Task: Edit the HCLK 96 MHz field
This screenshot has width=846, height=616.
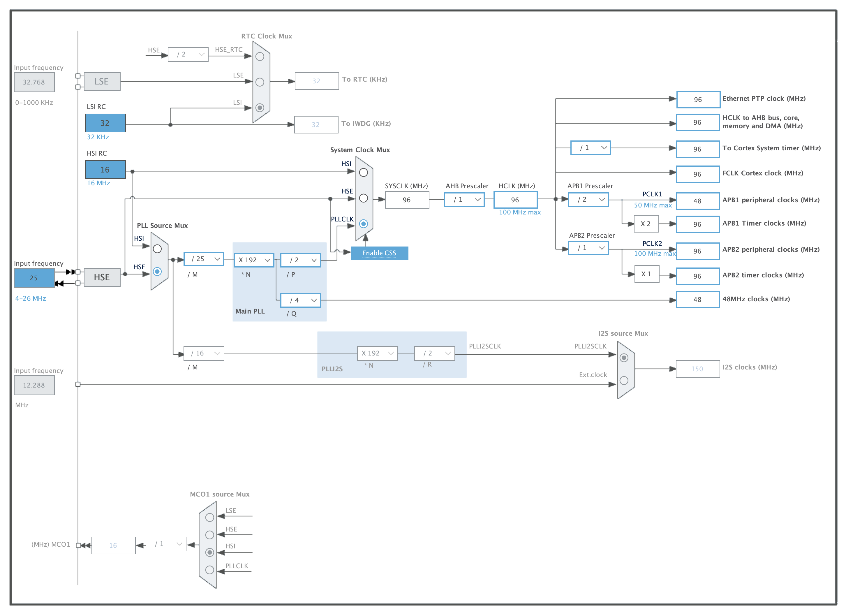Action: coord(516,200)
